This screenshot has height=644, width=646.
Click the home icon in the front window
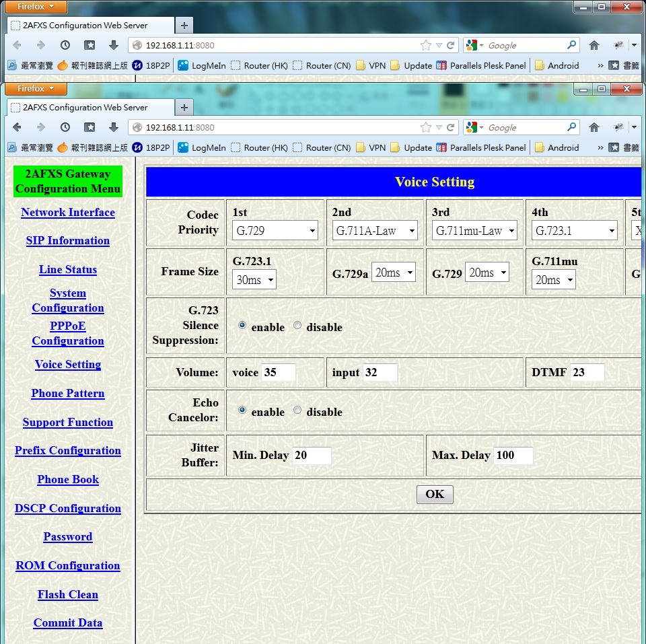click(594, 127)
